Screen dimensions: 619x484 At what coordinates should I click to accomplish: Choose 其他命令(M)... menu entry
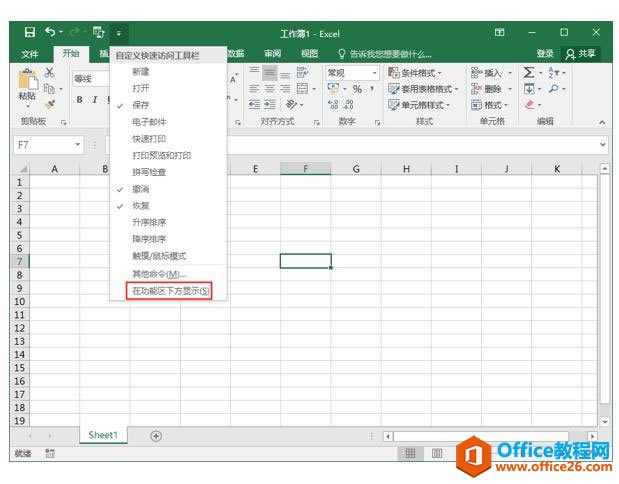point(169,274)
